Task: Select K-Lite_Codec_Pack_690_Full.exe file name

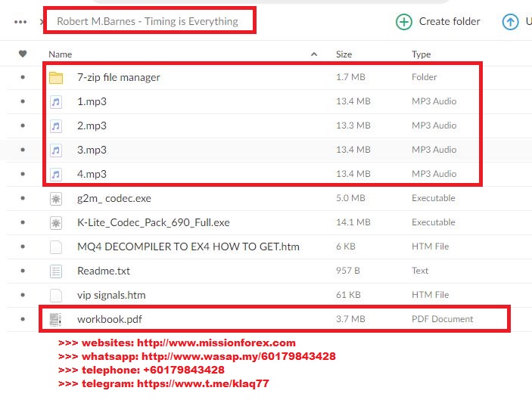Action: coord(154,223)
